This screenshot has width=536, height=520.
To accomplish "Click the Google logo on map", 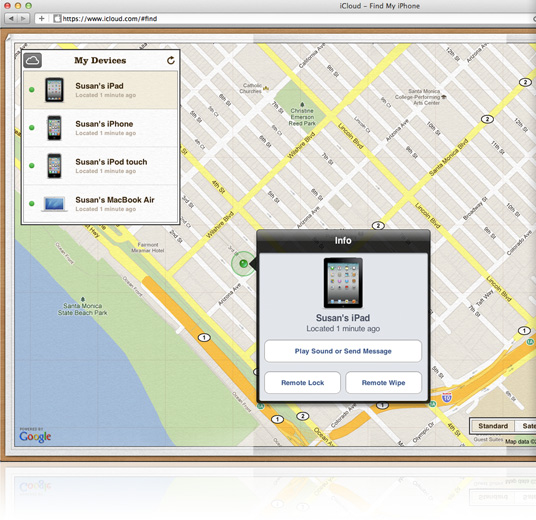I will tap(35, 436).
